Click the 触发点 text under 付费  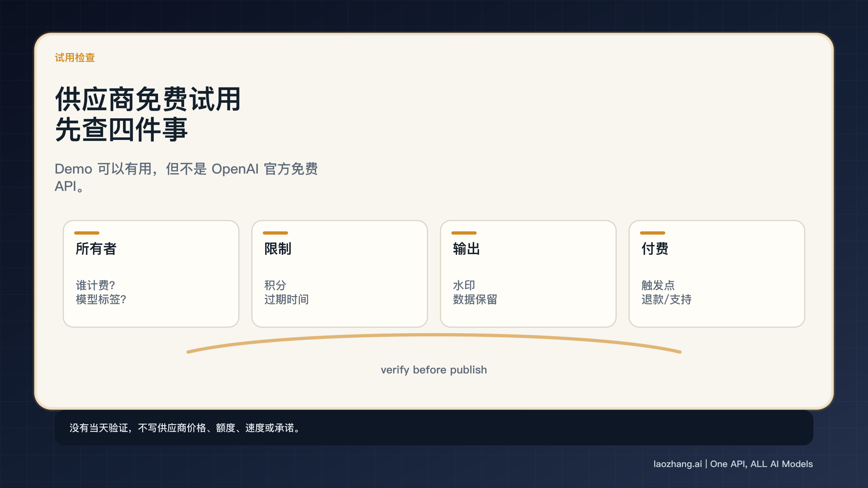click(x=658, y=285)
